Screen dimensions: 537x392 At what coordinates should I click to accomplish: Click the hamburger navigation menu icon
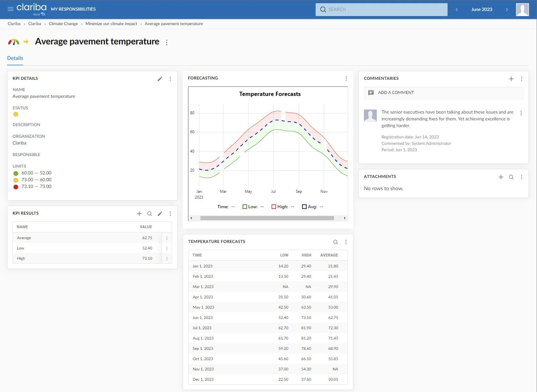(11, 9)
